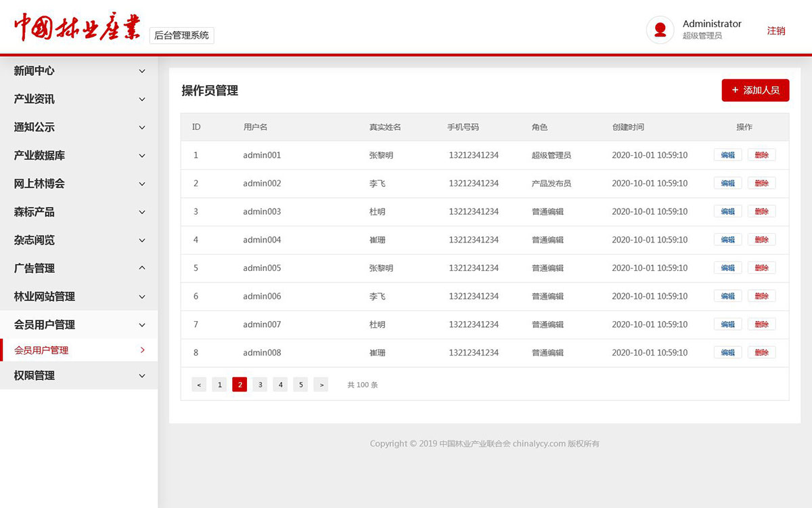Go to the previous page arrow
Screen dimensions: 812x508
point(199,385)
